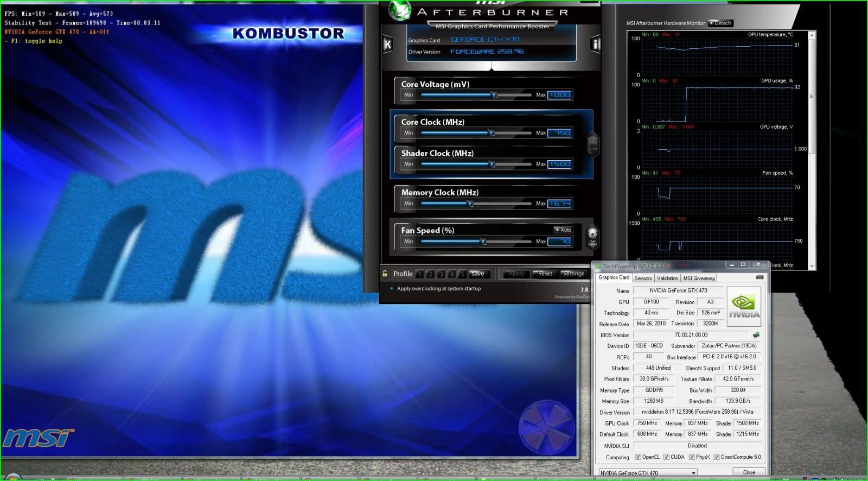Click the GPU-Z Name field GTX 470
The image size is (868, 481).
point(678,290)
